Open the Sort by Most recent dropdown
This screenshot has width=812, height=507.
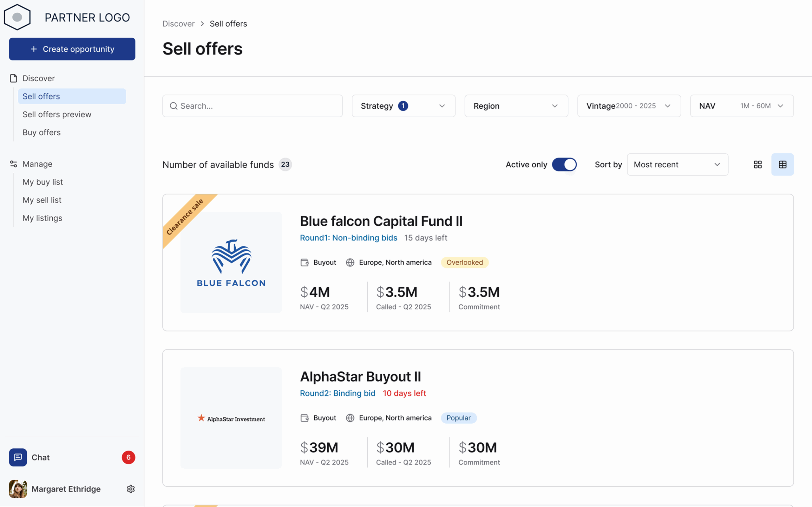[677, 165]
